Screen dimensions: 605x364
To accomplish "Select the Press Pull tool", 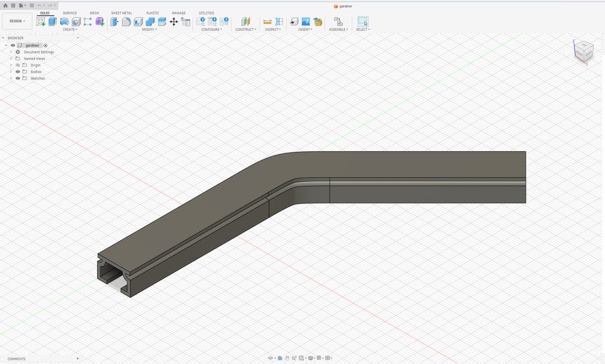I will pyautogui.click(x=115, y=21).
